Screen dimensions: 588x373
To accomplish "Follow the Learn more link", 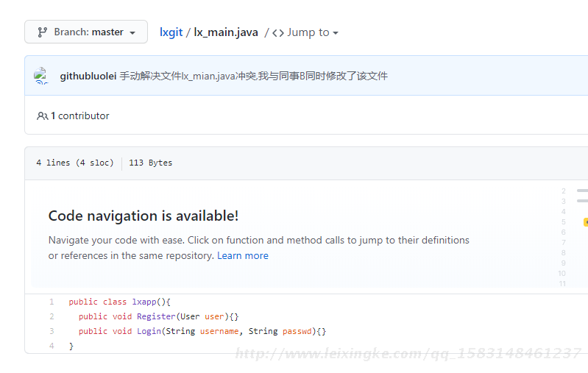I will coord(243,256).
